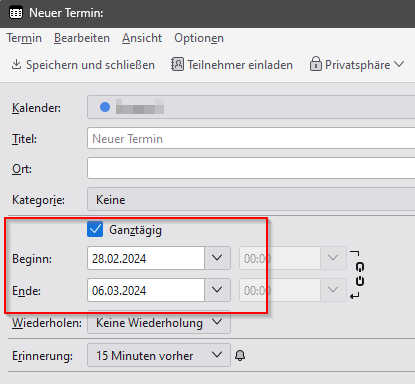Click the disabled Beginn time field 00:00
415x384 pixels.
(x=280, y=258)
